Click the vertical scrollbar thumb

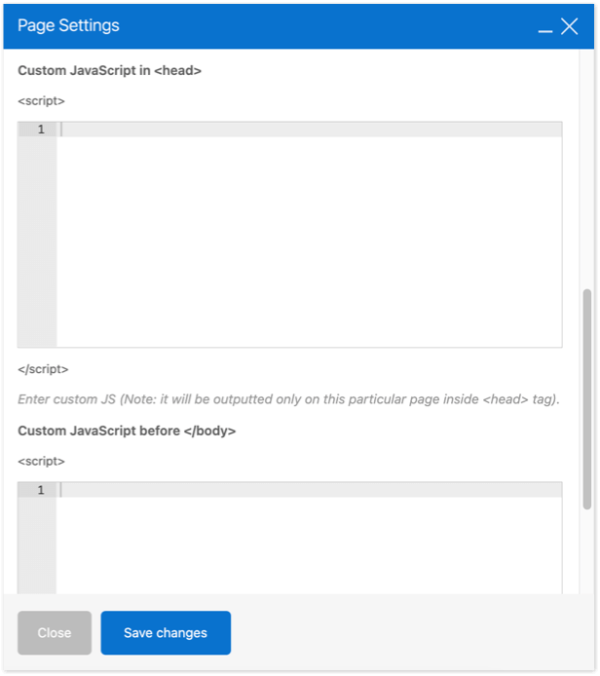click(x=587, y=399)
